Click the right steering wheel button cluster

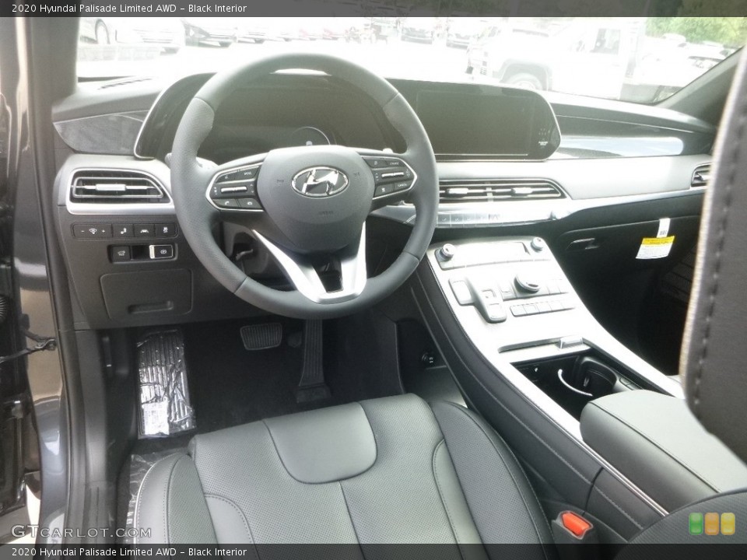click(390, 177)
